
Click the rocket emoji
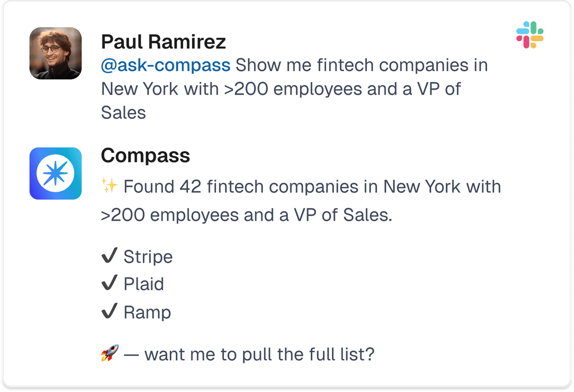[x=110, y=355]
